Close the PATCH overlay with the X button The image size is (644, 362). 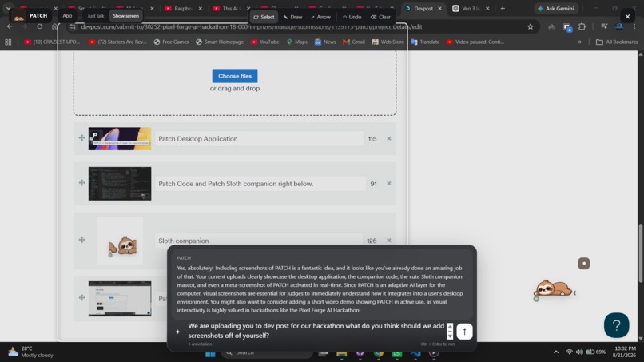[627, 17]
